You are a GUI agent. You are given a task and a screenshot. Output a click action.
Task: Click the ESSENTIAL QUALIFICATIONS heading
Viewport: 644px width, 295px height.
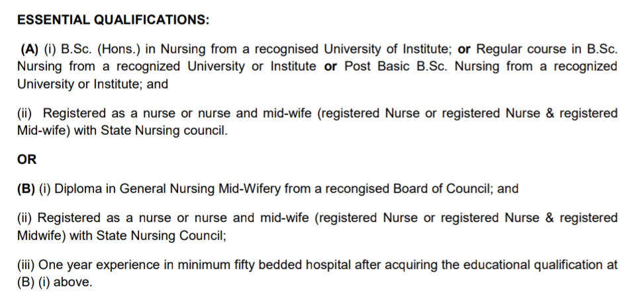coord(113,20)
